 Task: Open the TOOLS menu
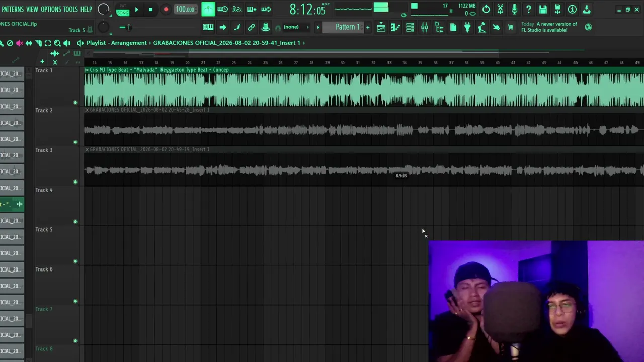click(70, 9)
